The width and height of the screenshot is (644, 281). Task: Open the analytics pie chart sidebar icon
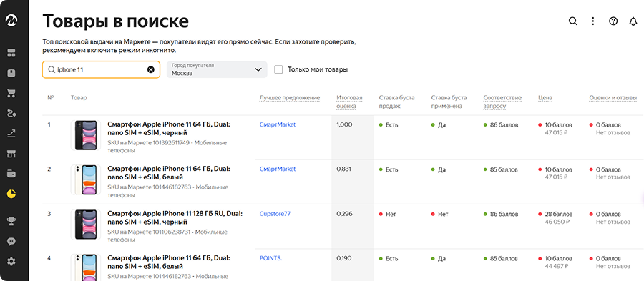pyautogui.click(x=11, y=194)
